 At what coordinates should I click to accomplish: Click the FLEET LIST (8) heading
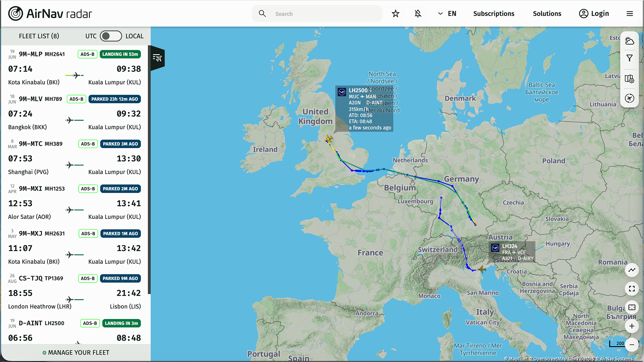click(x=39, y=36)
